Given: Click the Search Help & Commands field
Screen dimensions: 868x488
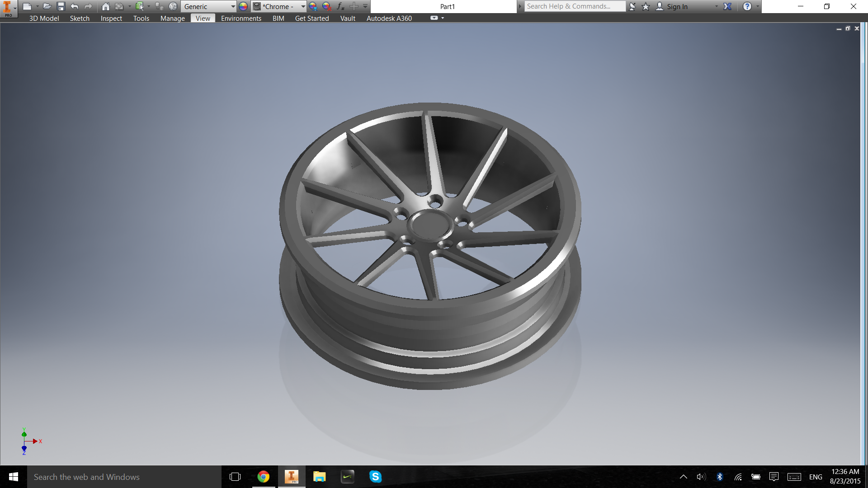Looking at the screenshot, I should pos(574,6).
